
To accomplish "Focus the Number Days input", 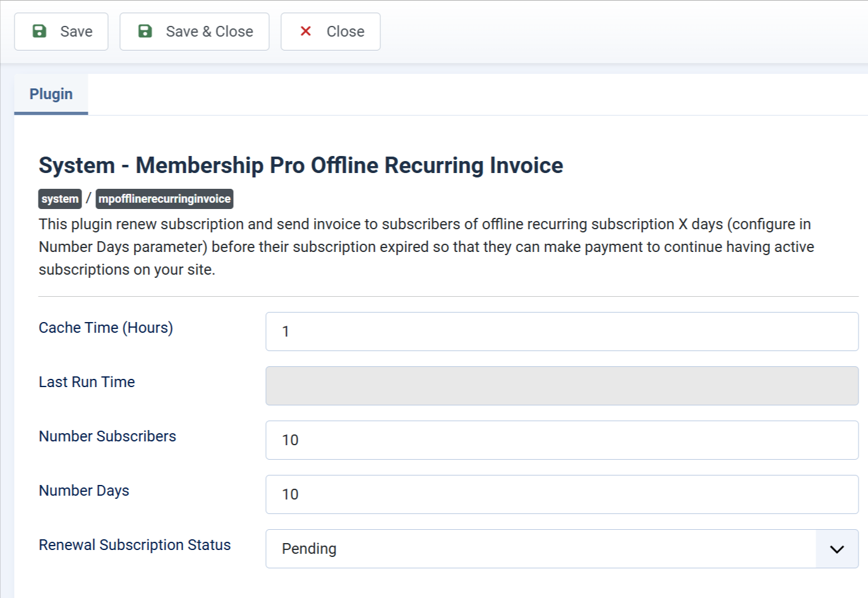I will [562, 494].
